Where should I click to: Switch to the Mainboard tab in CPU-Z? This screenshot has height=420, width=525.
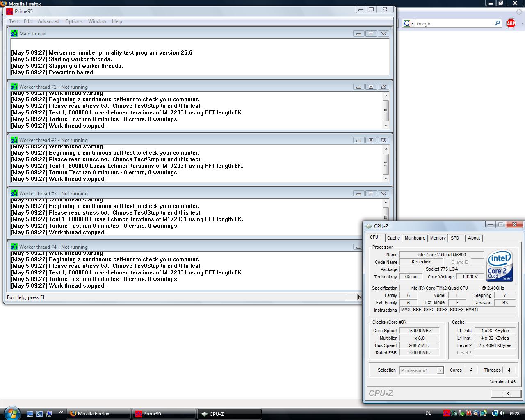pos(415,238)
